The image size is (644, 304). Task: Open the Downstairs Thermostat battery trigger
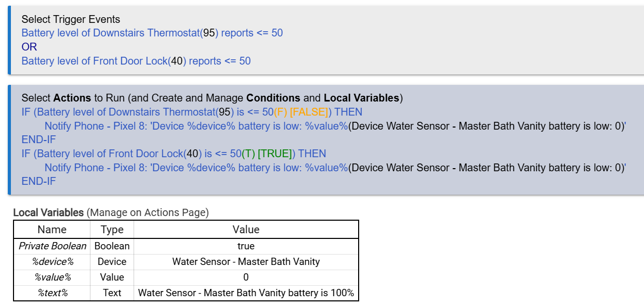[152, 33]
